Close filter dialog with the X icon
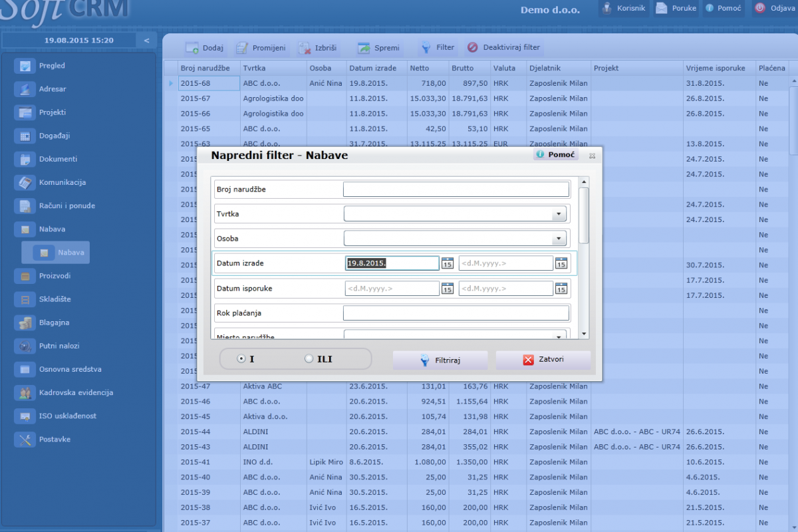 [592, 156]
